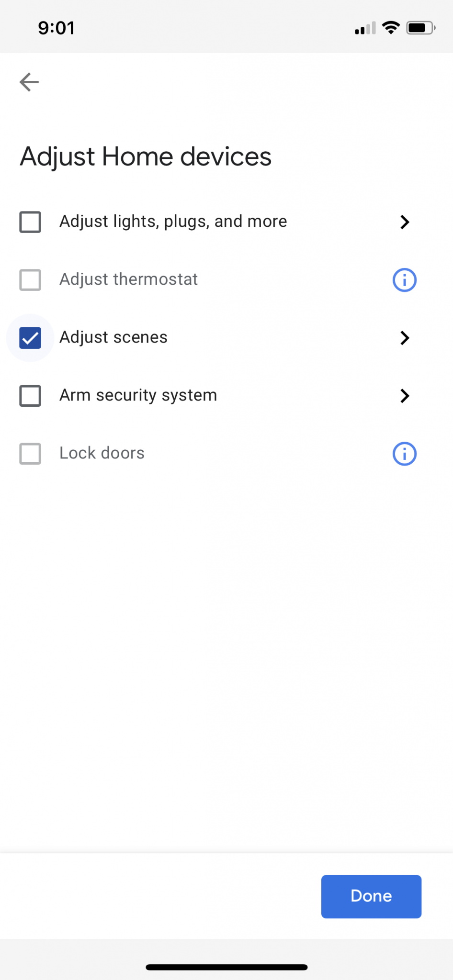Select the Arm security system label
Image resolution: width=453 pixels, height=980 pixels.
(138, 395)
